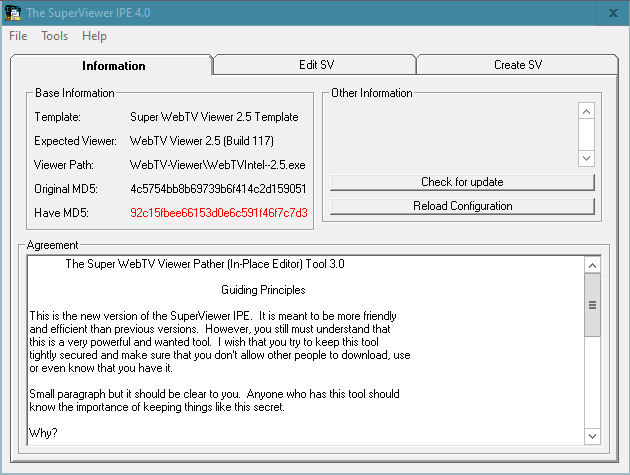The width and height of the screenshot is (630, 475).
Task: Click the Check for update button
Action: (x=462, y=182)
